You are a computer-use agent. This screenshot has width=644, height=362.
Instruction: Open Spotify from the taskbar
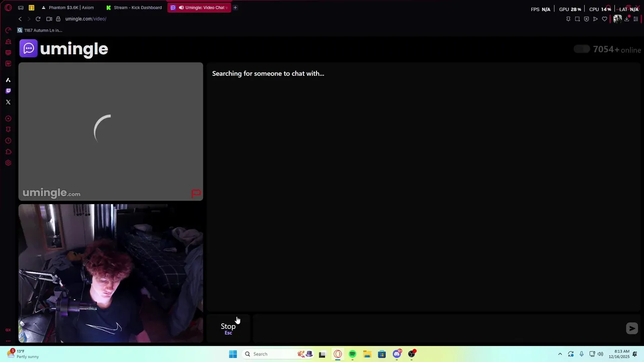pyautogui.click(x=352, y=354)
